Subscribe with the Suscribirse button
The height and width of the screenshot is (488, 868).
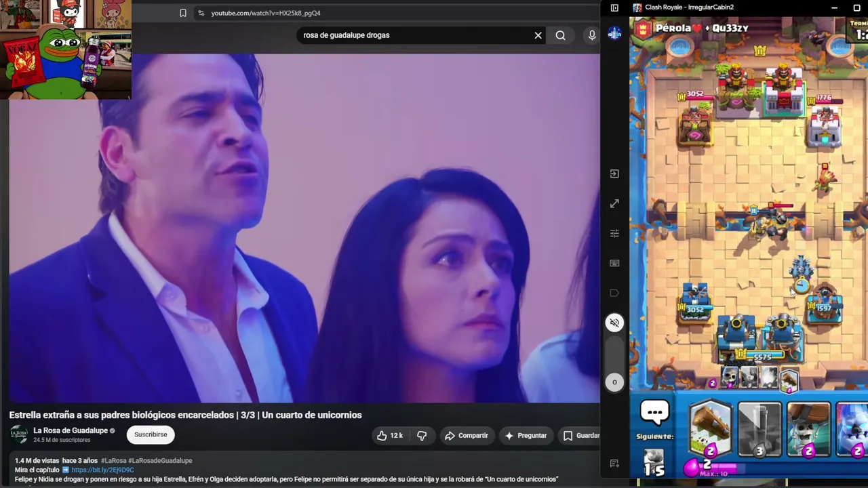coord(151,434)
